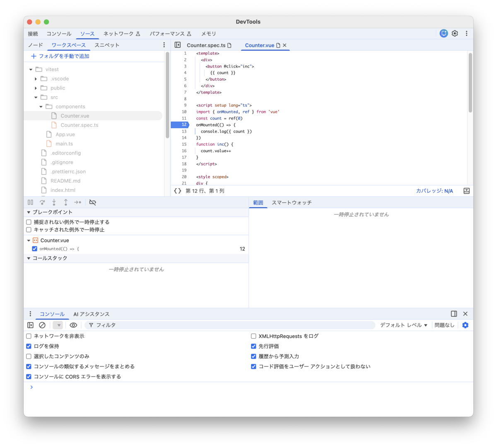This screenshot has height=448, width=497.
Task: Click the filter funnel icon
Action: 91,325
